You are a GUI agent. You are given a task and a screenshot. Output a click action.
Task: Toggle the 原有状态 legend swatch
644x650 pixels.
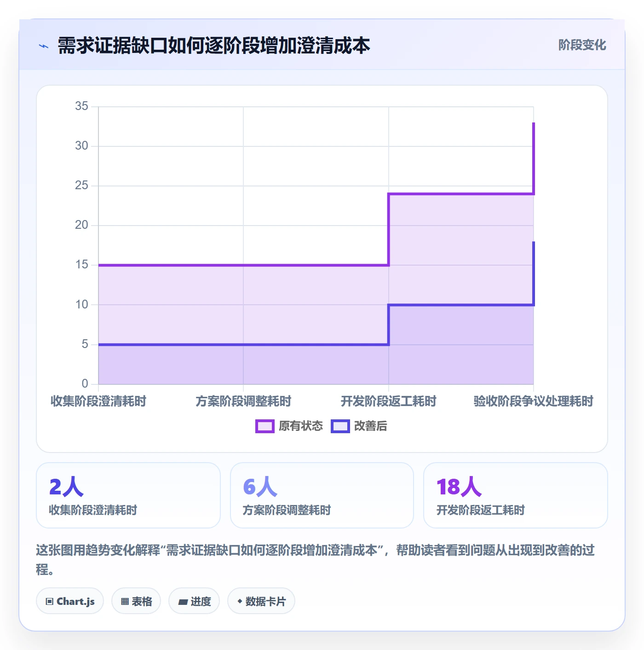click(264, 426)
